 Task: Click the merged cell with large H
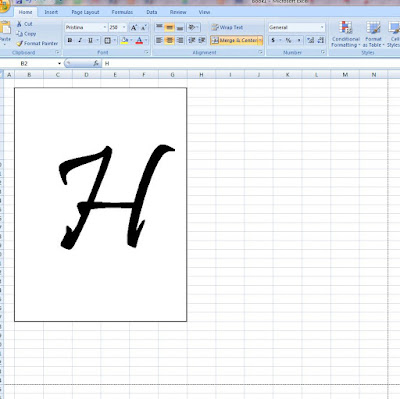coord(101,204)
